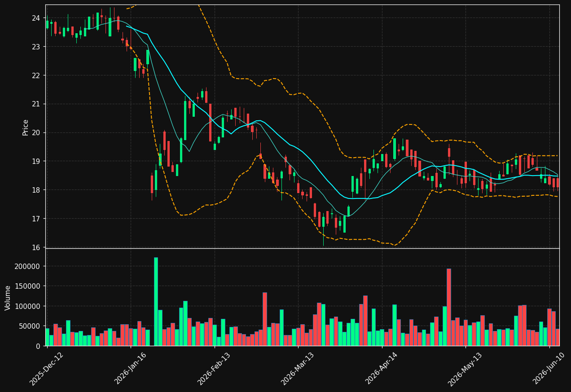This screenshot has width=571, height=392.
Task: Click the price tick label 23
Action: [x=36, y=47]
